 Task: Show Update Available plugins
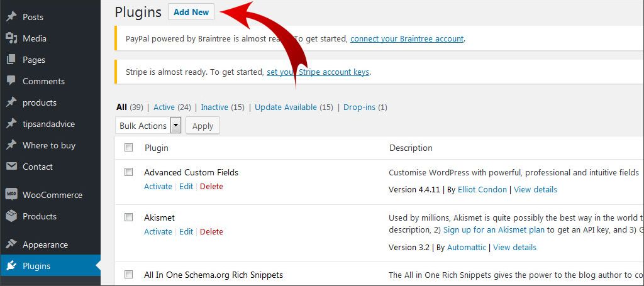coord(286,107)
